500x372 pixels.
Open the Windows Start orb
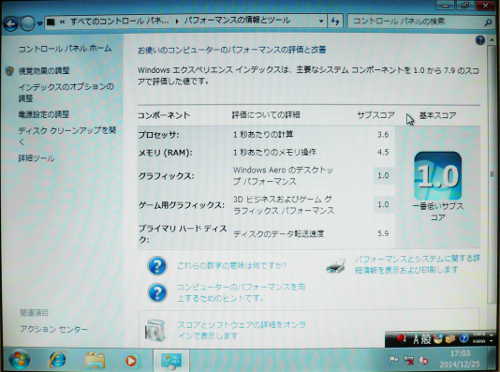coord(20,360)
